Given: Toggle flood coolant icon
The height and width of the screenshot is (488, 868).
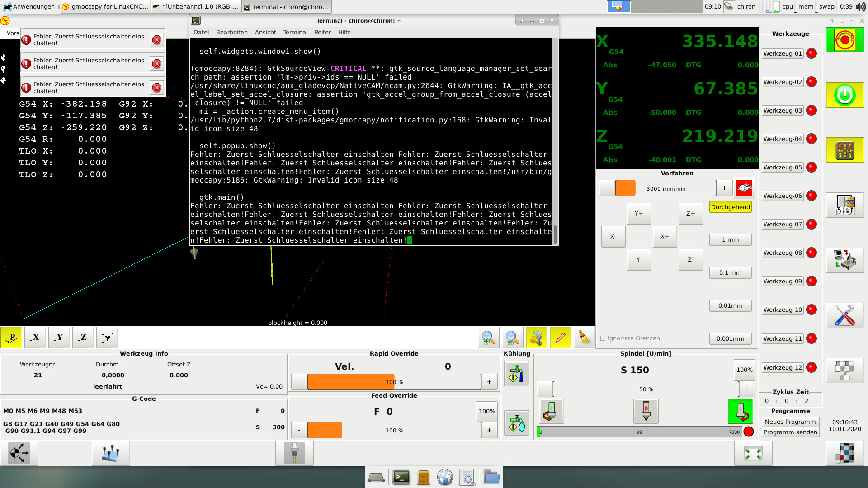Looking at the screenshot, I should coord(517,374).
